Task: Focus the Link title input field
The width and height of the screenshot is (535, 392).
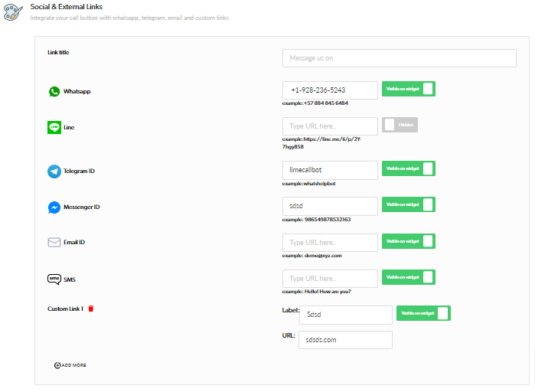Action: 399,58
